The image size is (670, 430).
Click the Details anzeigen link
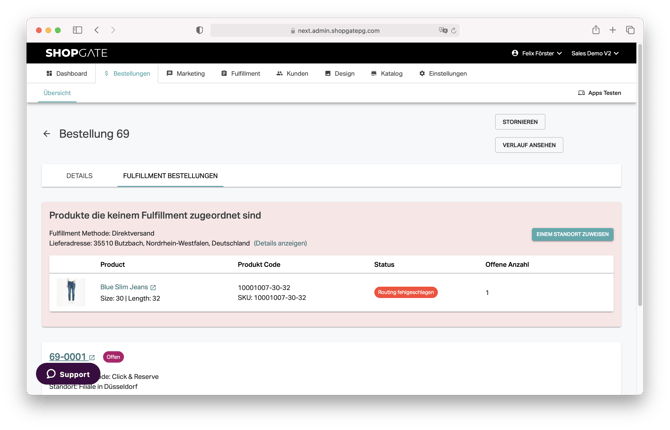tap(280, 243)
